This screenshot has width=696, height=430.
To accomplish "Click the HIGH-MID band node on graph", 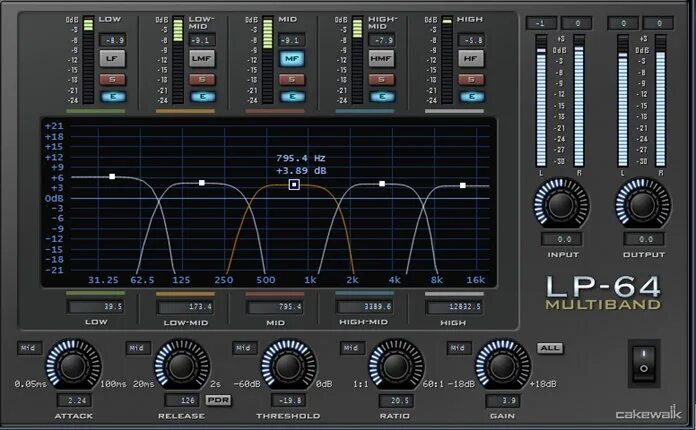I will click(x=382, y=183).
